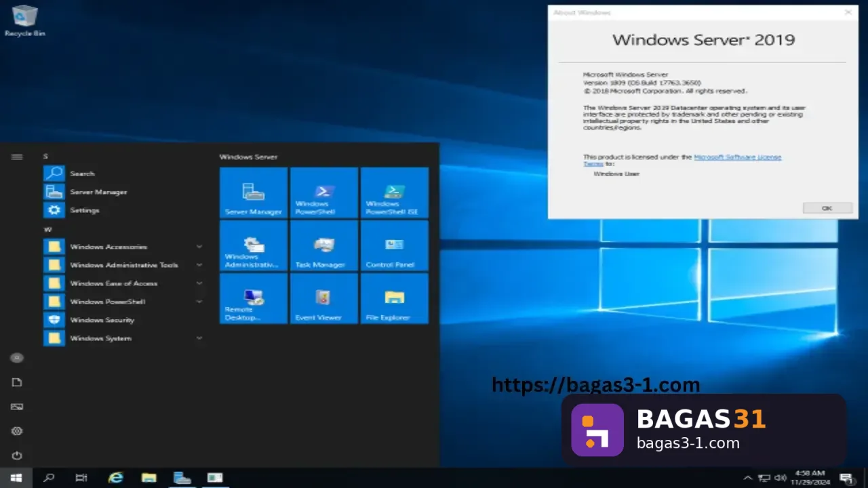Click the taskbar clock and date
Viewport: 868px width, 488px height.
809,478
